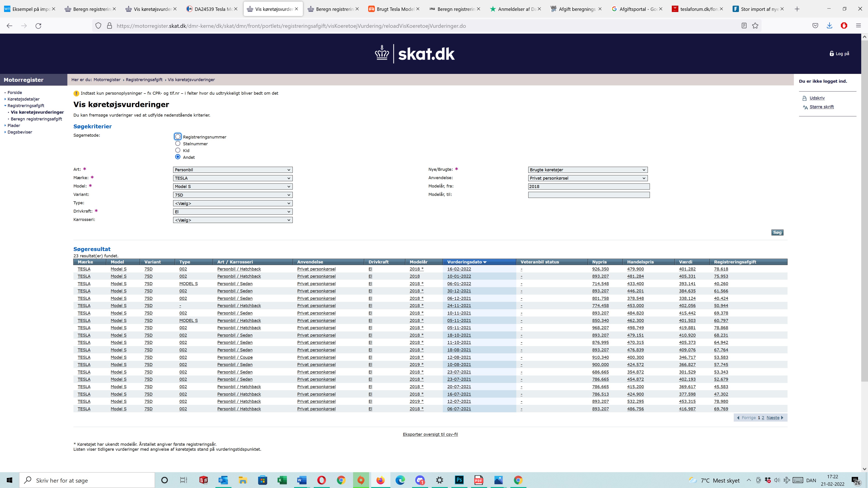Click the Modelår, fra field

(589, 187)
